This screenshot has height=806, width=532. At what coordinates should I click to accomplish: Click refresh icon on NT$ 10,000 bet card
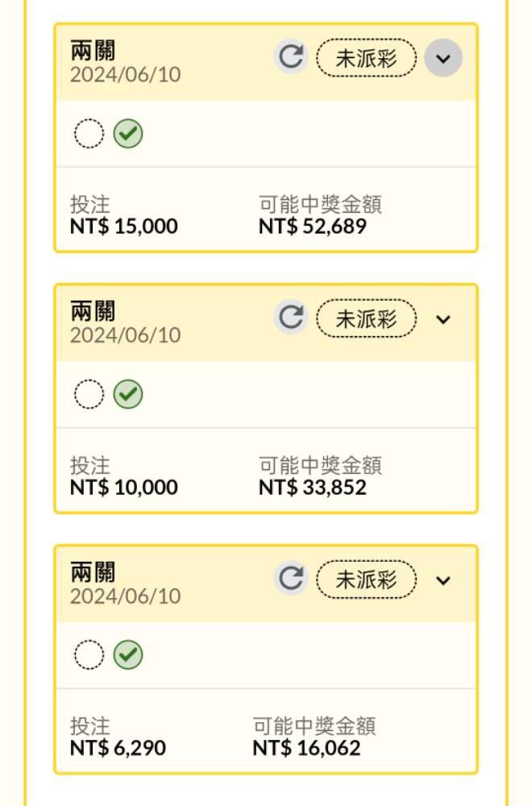(x=290, y=318)
